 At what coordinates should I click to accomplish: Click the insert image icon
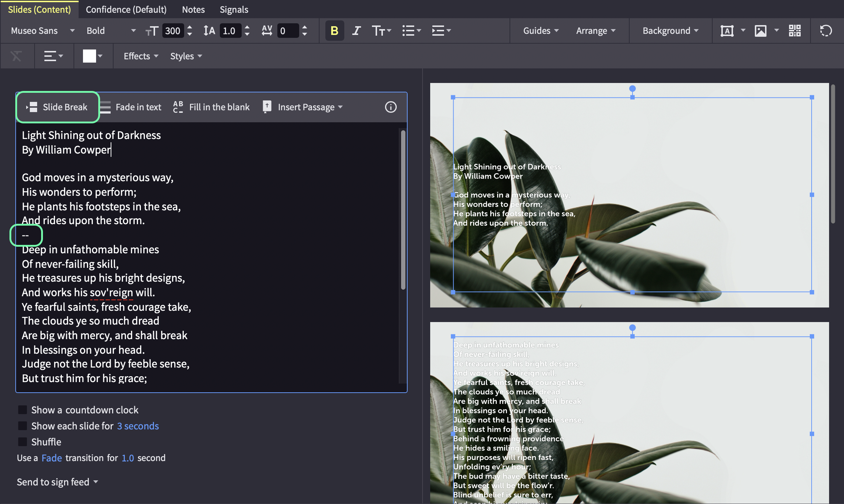[x=760, y=31]
